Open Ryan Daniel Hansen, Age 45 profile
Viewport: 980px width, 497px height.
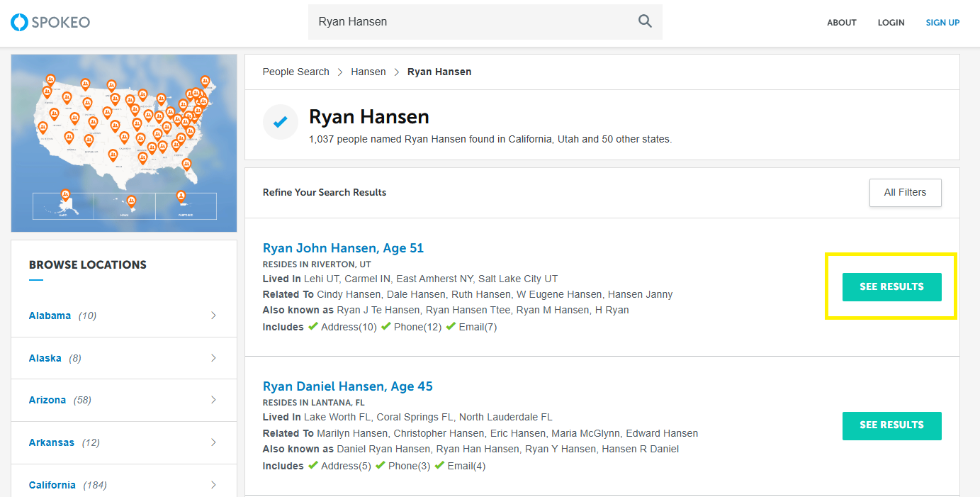pyautogui.click(x=347, y=386)
